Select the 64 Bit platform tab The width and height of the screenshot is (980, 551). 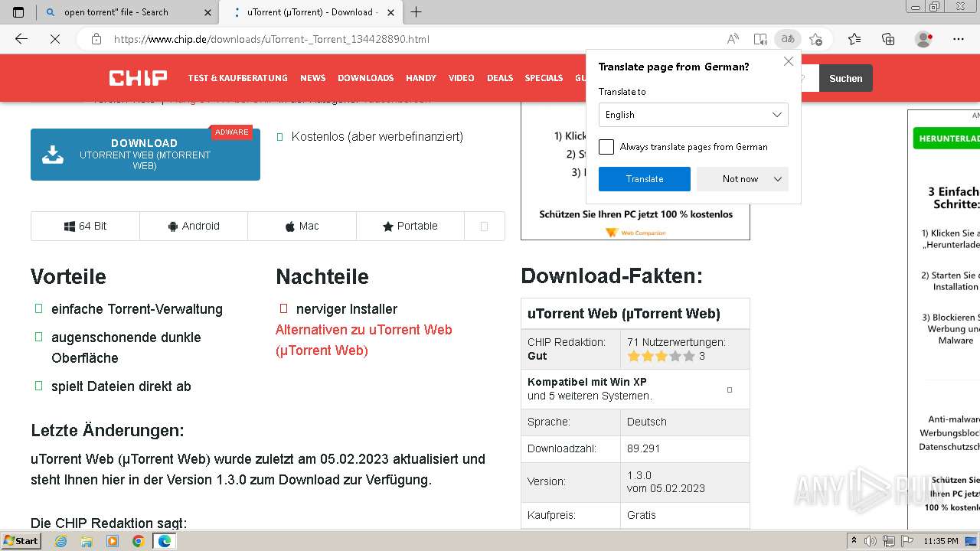click(x=85, y=226)
